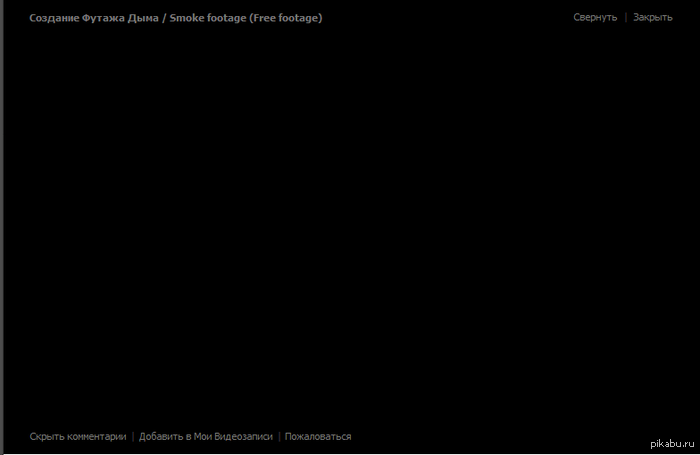This screenshot has width=700, height=455.
Task: Click the divider after Скрыть комментарии
Action: tap(133, 436)
